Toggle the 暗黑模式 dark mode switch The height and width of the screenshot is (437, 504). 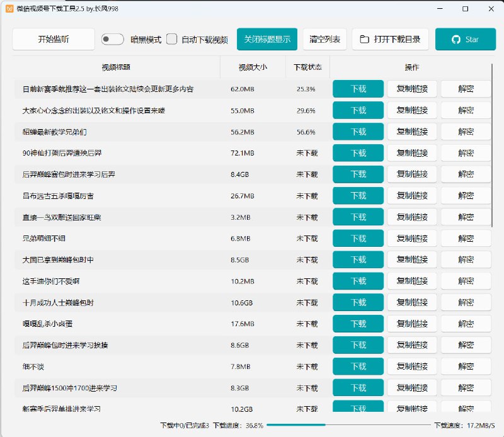[113, 38]
